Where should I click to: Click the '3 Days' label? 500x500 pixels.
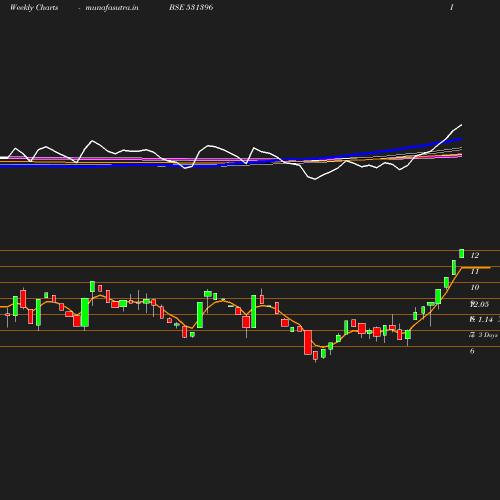(x=488, y=335)
